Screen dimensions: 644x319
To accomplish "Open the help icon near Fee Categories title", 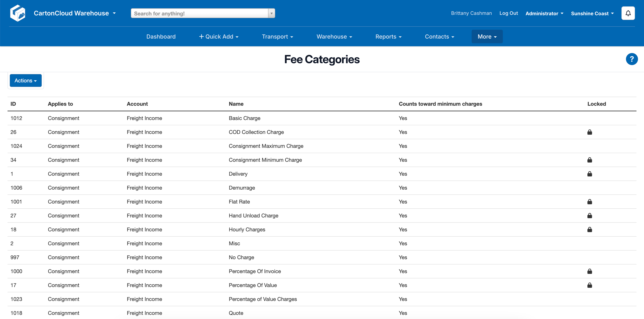I will point(632,59).
